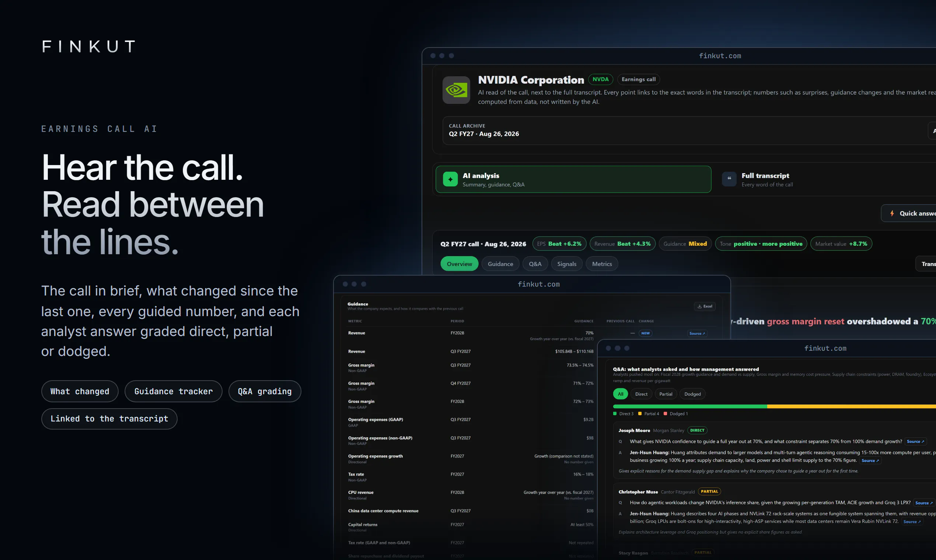Viewport: 936px width, 560px height.
Task: Click the Full transcript quote icon
Action: click(x=729, y=179)
